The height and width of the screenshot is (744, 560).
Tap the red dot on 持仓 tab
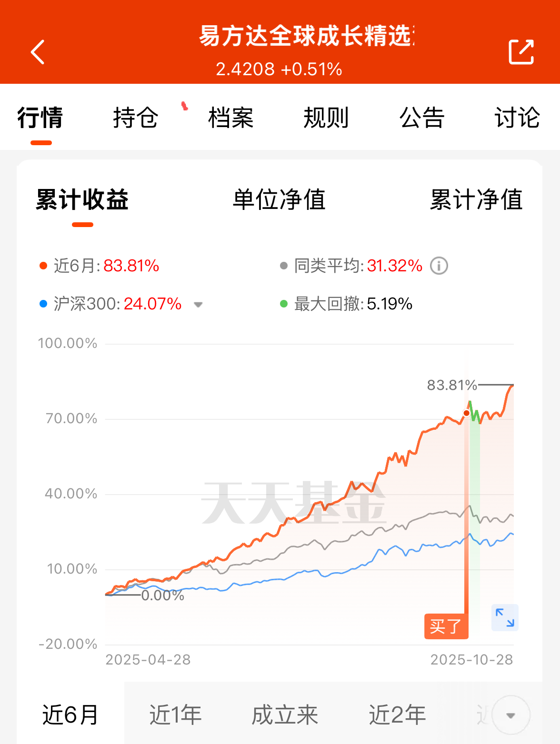tap(185, 106)
